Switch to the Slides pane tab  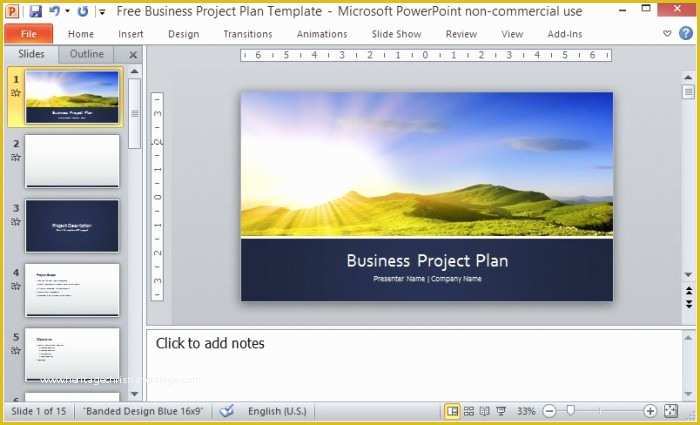[31, 54]
